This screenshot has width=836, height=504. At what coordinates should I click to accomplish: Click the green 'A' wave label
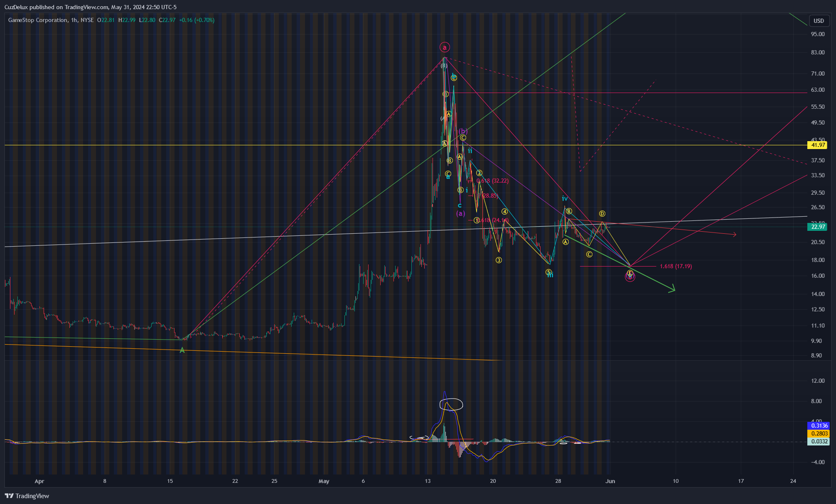pyautogui.click(x=182, y=351)
